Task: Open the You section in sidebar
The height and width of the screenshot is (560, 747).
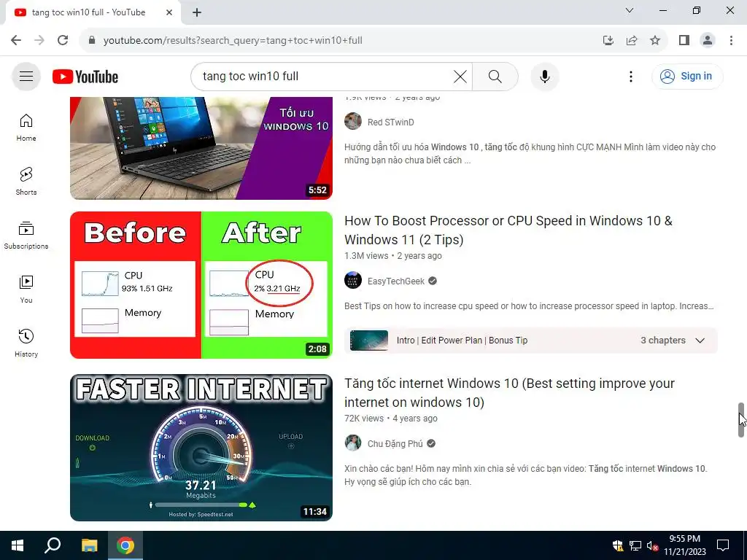Action: coord(26,289)
